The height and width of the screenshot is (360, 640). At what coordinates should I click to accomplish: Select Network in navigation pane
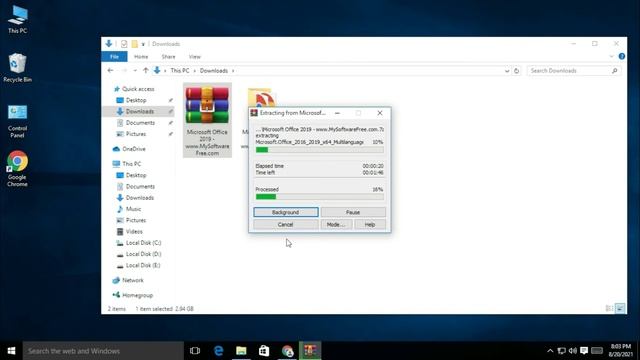(133, 280)
